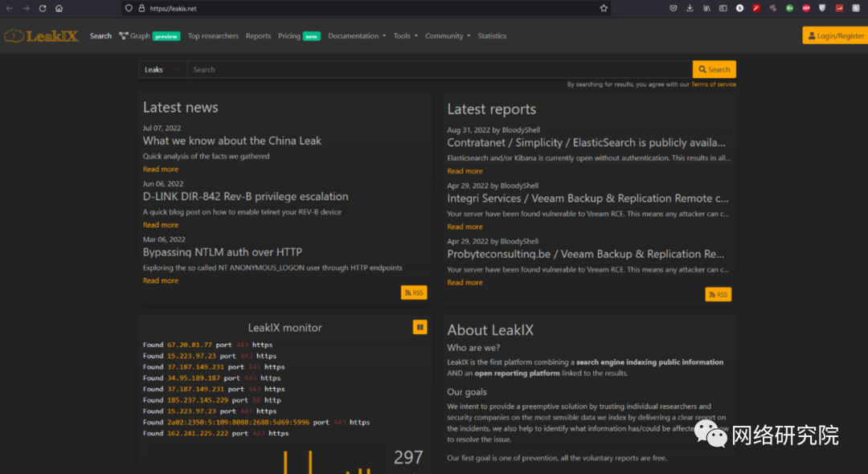The width and height of the screenshot is (868, 474).
Task: Go to Top researchers page
Action: click(x=213, y=36)
